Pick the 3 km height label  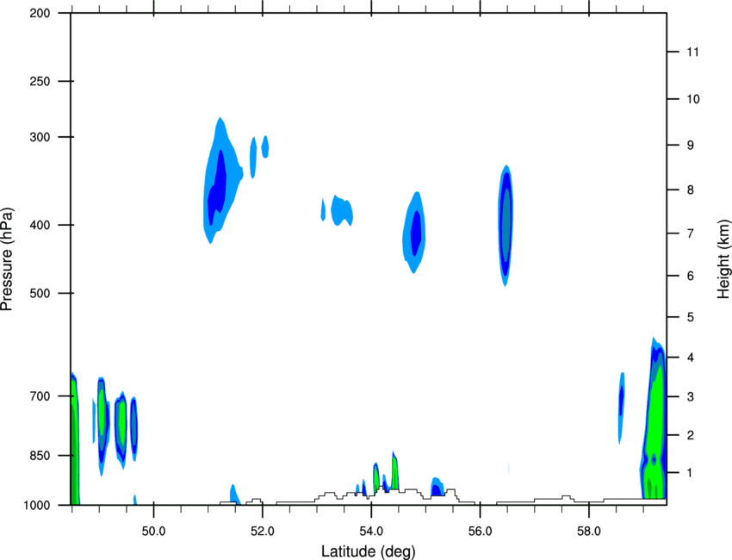[x=691, y=397]
